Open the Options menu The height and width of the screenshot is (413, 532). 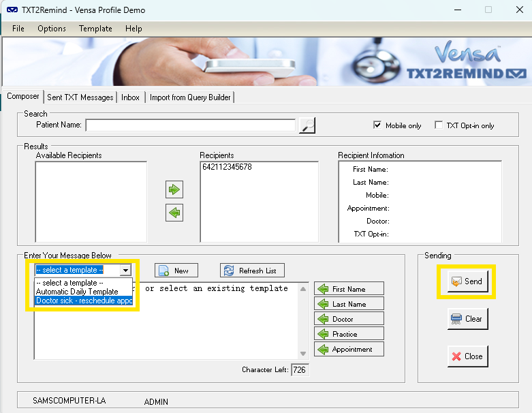pos(52,29)
